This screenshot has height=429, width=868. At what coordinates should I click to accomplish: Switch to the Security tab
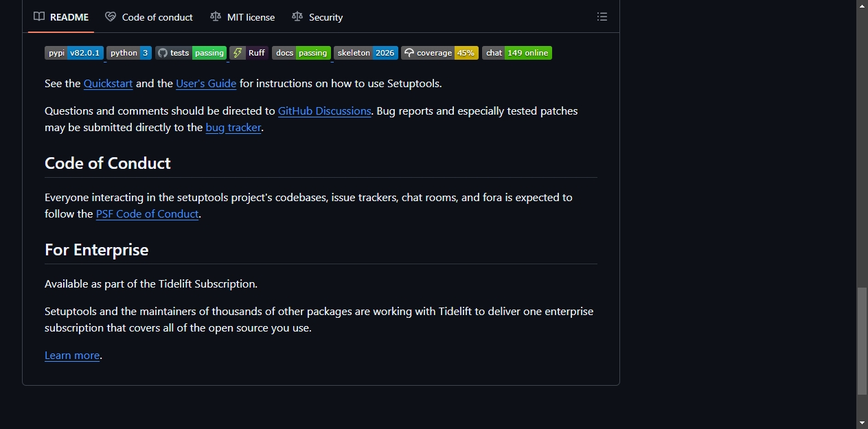tap(317, 17)
